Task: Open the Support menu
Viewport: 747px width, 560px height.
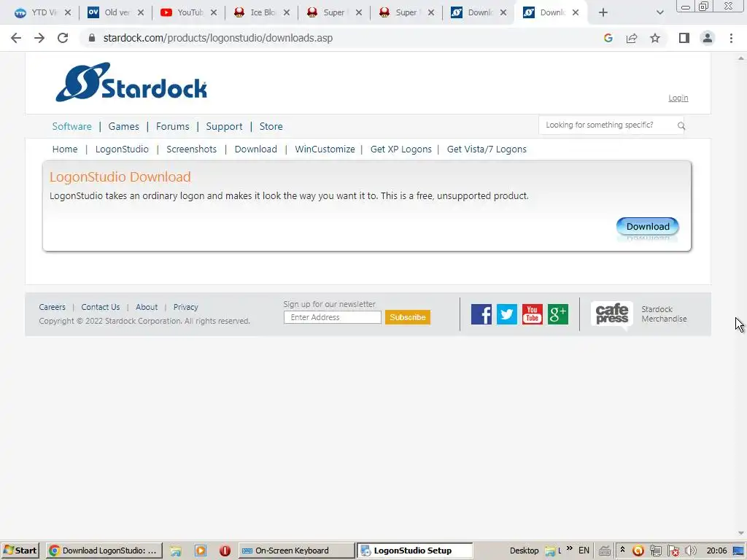Action: [224, 126]
